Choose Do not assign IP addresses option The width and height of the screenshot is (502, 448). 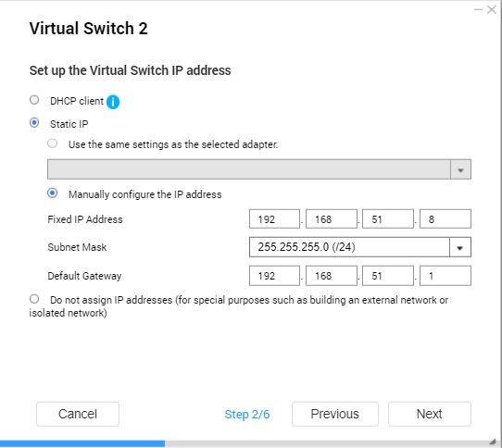(34, 299)
